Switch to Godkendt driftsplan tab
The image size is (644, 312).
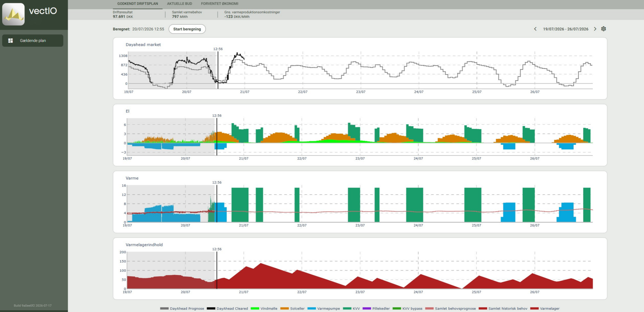(x=138, y=4)
